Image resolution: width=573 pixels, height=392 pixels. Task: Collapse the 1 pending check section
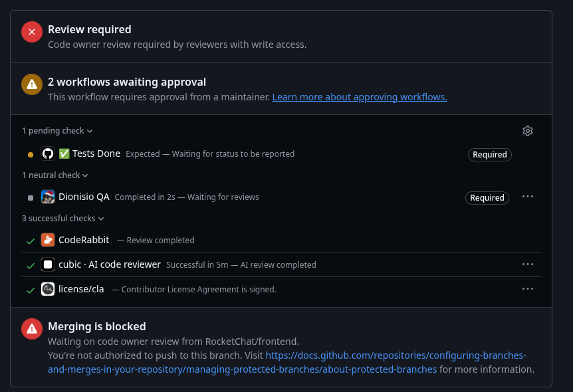pos(57,131)
